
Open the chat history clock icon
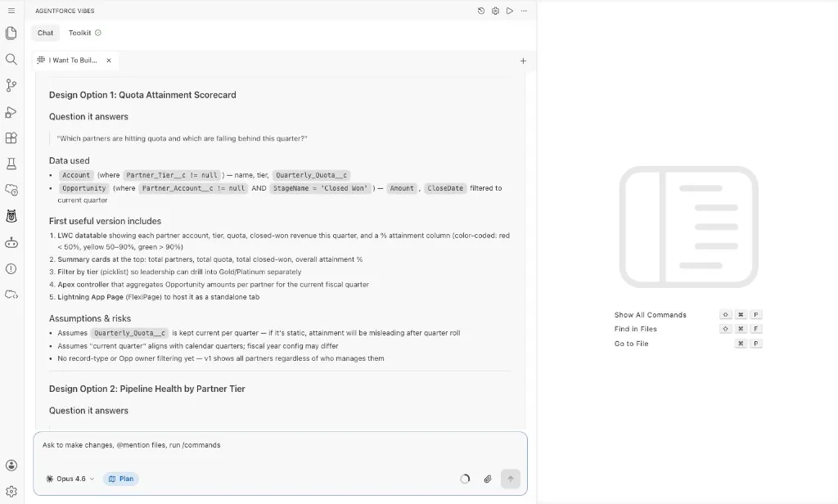click(x=481, y=11)
